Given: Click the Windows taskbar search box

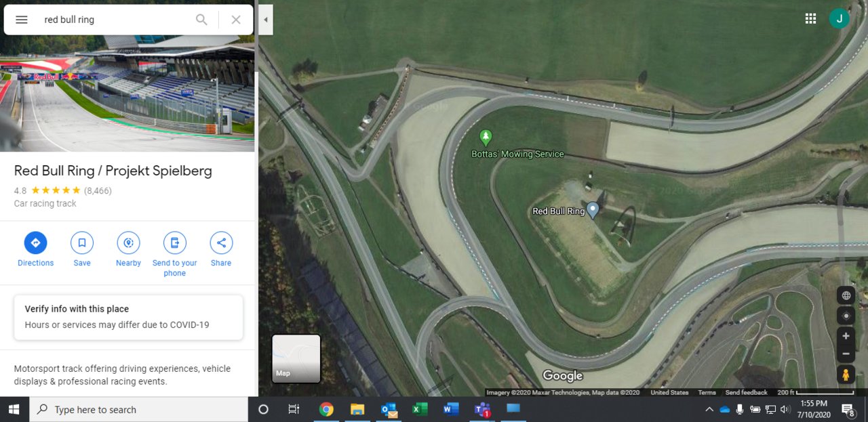Looking at the screenshot, I should click(x=138, y=409).
